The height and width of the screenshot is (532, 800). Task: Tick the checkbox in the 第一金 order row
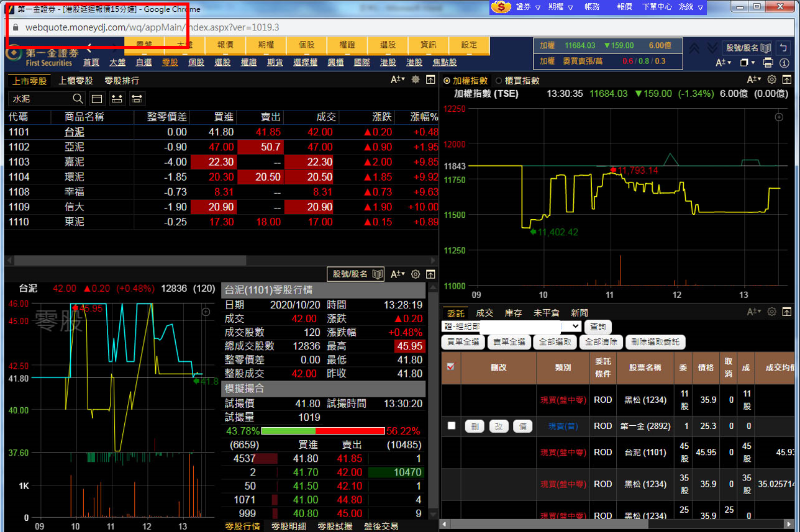[452, 426]
